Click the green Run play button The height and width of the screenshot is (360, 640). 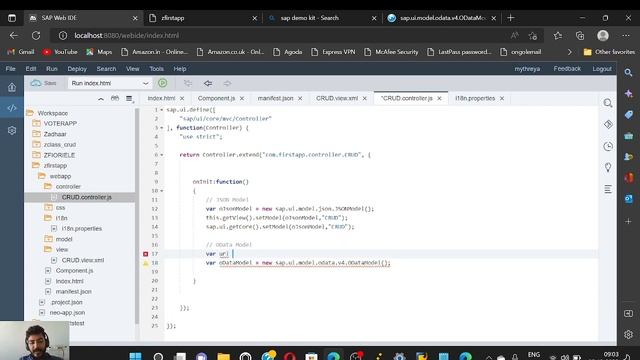[x=162, y=83]
